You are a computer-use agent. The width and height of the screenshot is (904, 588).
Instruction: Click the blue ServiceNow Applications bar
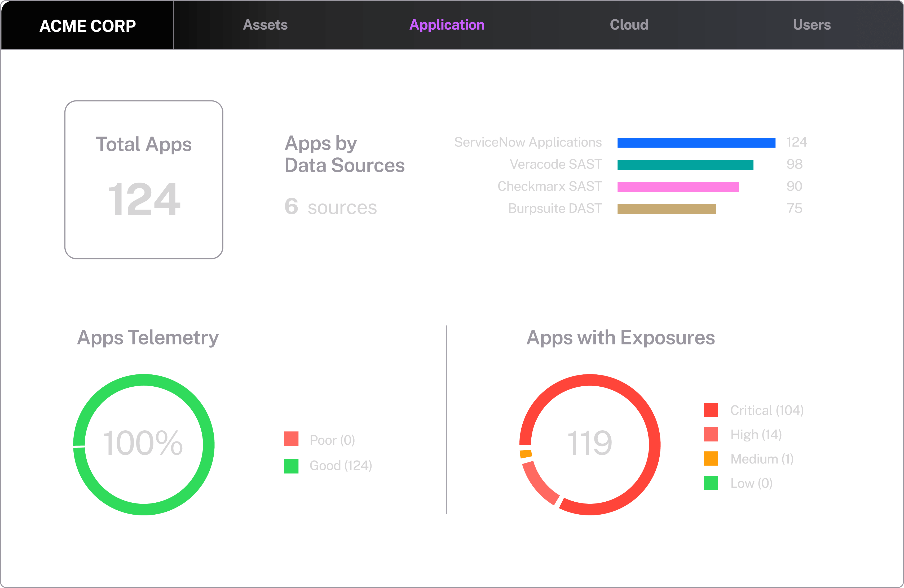696,143
